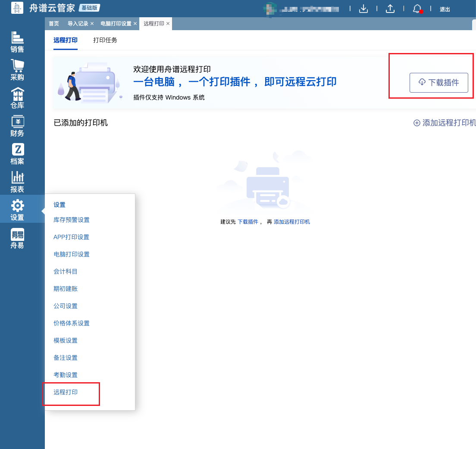Close the 电脑打印设置 tab
The image size is (476, 449).
pos(135,24)
